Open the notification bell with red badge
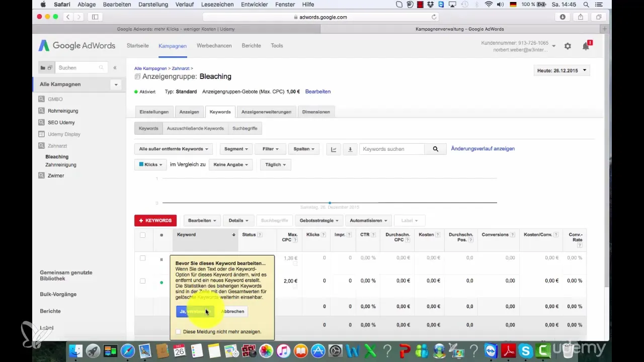The image size is (644, 362). pyautogui.click(x=586, y=46)
